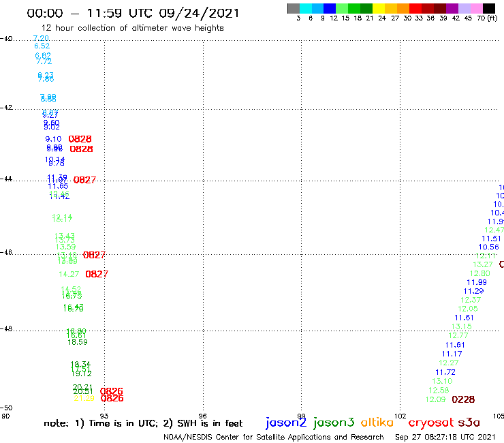Click the black swatch at the legend end
Screen dimensions: 504x443
tap(488, 8)
